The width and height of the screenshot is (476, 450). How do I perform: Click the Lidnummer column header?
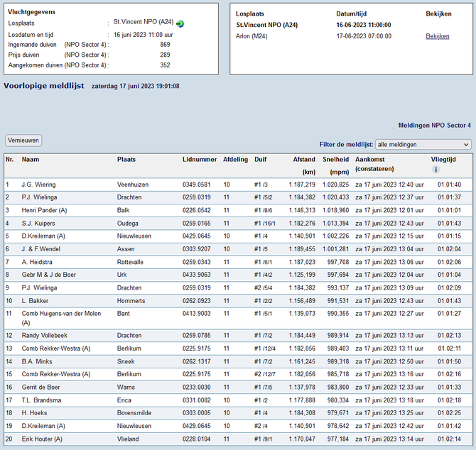pos(200,160)
